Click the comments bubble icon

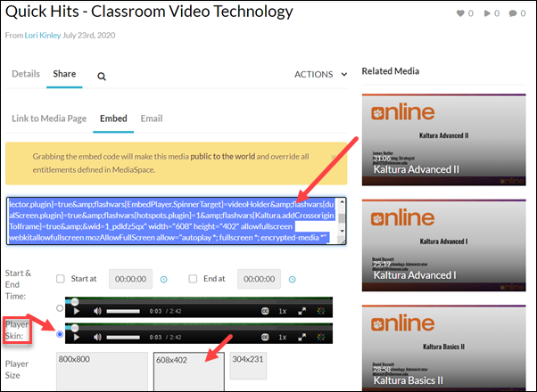[x=513, y=13]
